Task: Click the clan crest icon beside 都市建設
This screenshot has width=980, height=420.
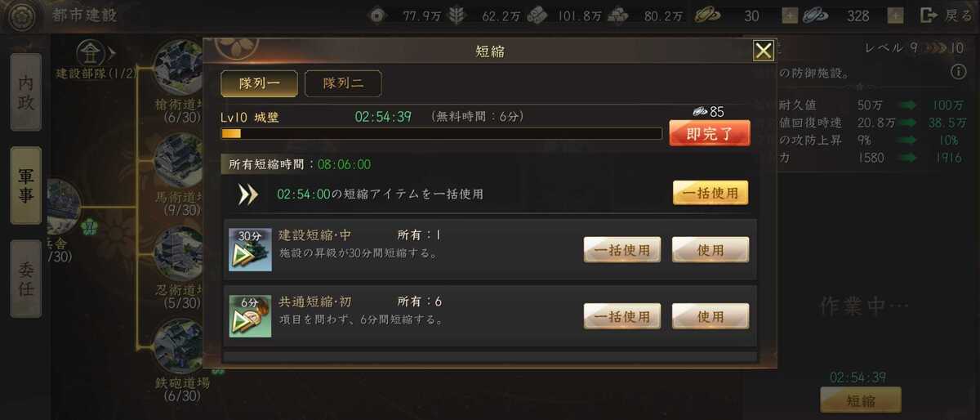Action: 22,16
